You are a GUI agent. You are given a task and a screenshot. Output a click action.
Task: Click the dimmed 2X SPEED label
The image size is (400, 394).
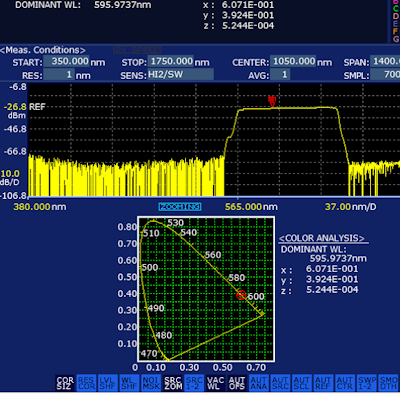click(x=138, y=50)
